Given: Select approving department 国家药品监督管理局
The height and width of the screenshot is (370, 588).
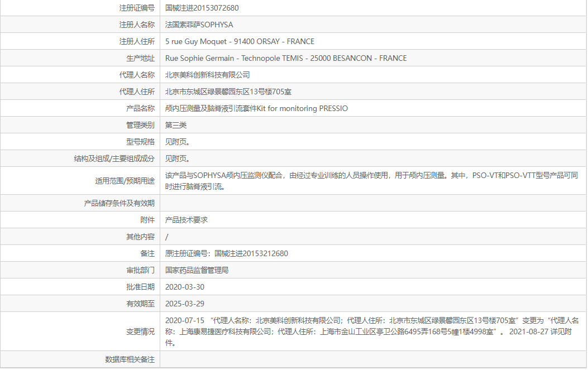Looking at the screenshot, I should tap(197, 270).
